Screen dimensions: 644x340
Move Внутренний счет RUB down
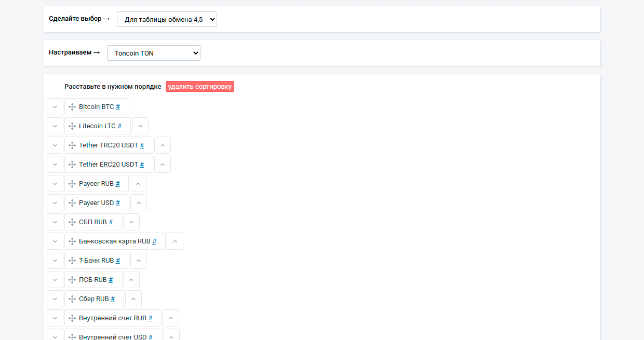55,318
